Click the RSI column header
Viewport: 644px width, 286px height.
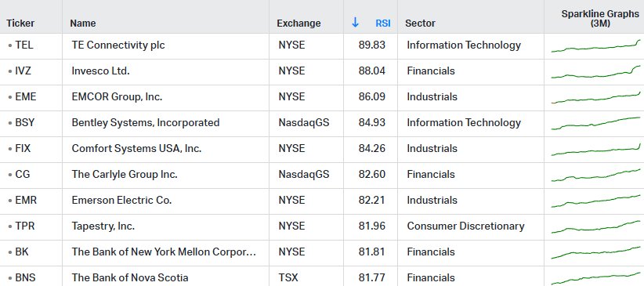point(383,24)
